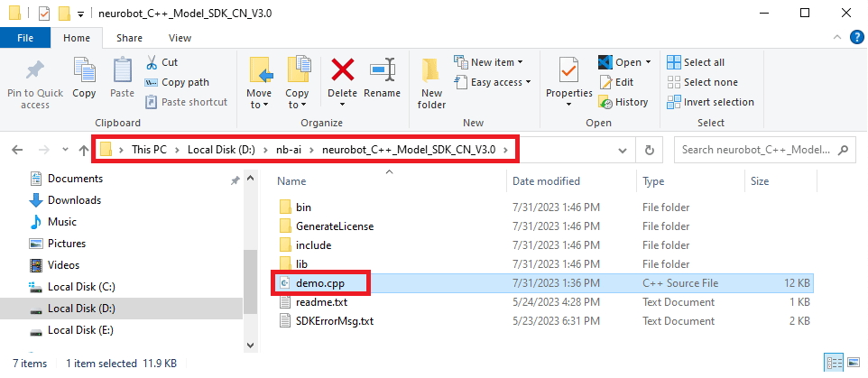Open the Easy access dropdown
Image resolution: width=868 pixels, height=378 pixels.
492,82
